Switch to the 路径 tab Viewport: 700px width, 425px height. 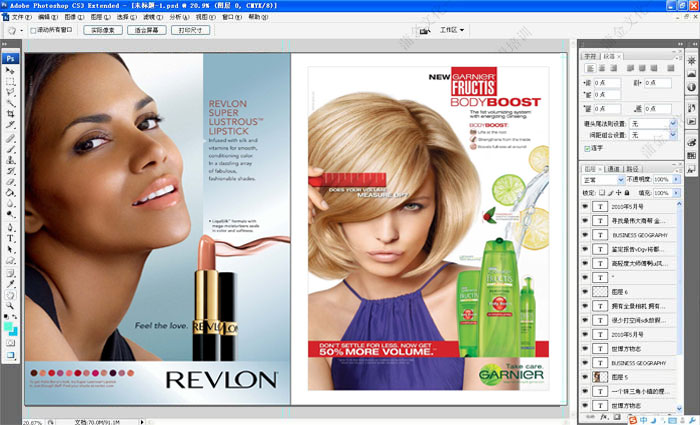[632, 169]
